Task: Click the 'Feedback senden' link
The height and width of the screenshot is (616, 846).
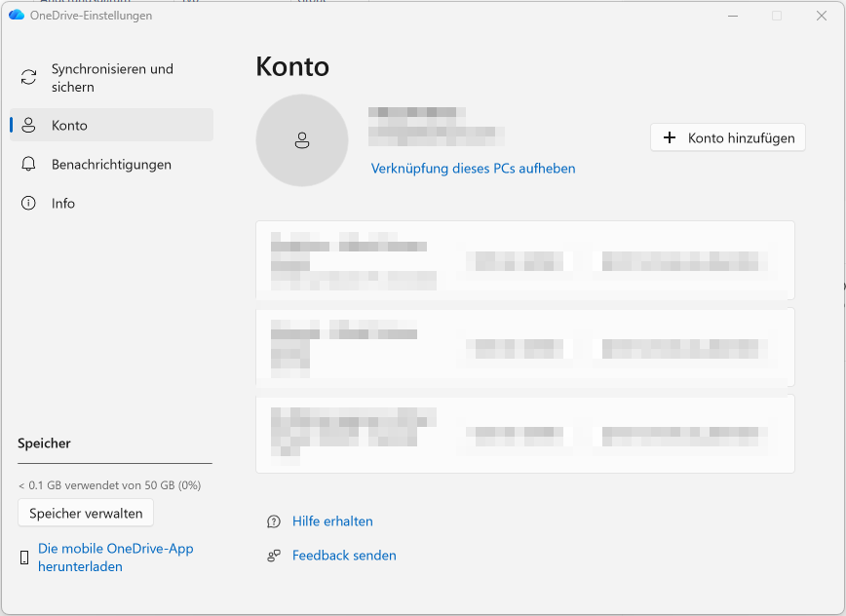Action: (344, 556)
